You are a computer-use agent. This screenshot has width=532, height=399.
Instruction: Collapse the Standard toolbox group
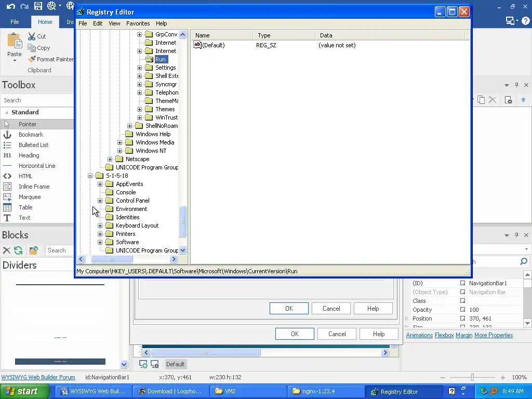pyautogui.click(x=6, y=112)
